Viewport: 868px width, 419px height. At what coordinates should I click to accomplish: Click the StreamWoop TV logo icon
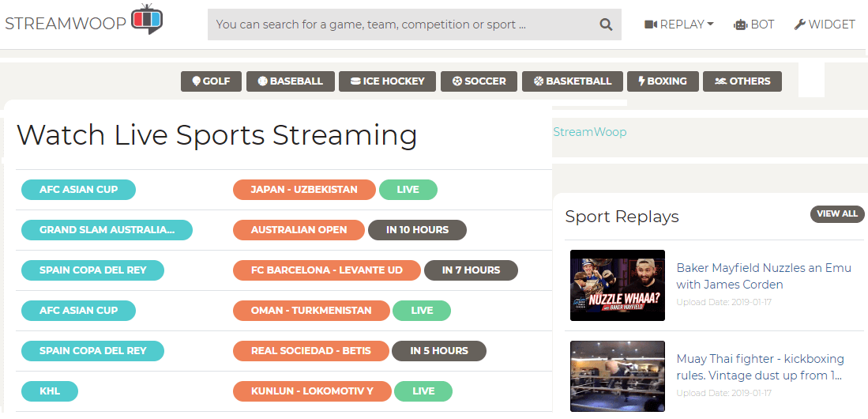point(147,18)
